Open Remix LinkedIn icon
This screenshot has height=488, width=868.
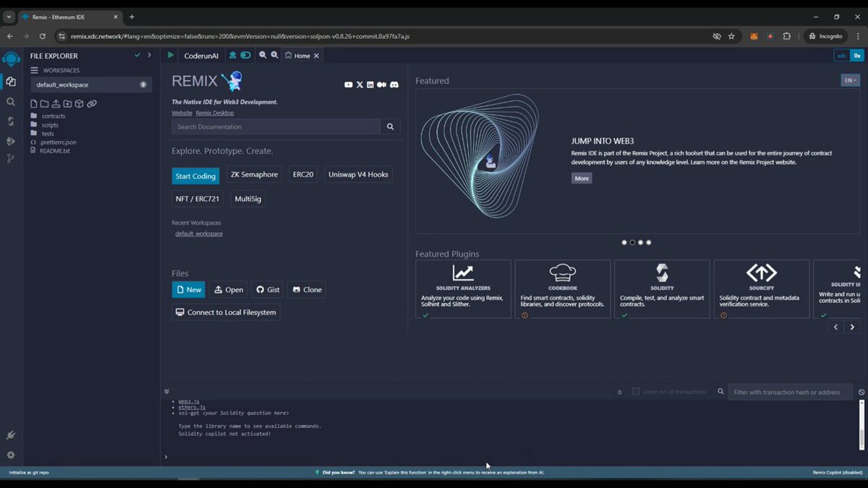click(x=370, y=85)
